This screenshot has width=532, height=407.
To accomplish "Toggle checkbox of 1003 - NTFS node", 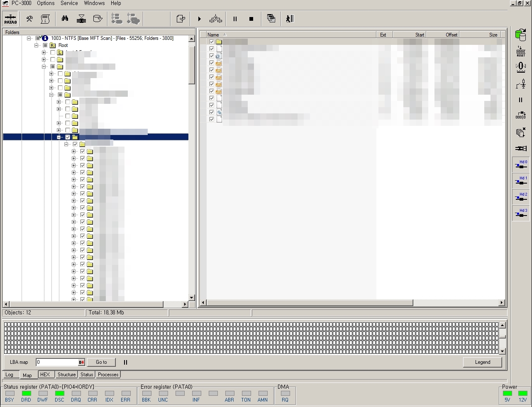I will coord(38,38).
